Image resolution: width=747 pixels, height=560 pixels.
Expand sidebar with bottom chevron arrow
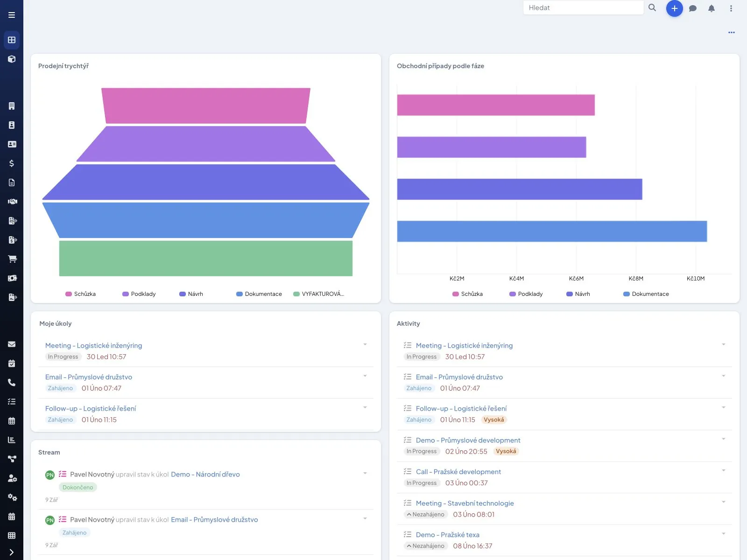[12, 553]
